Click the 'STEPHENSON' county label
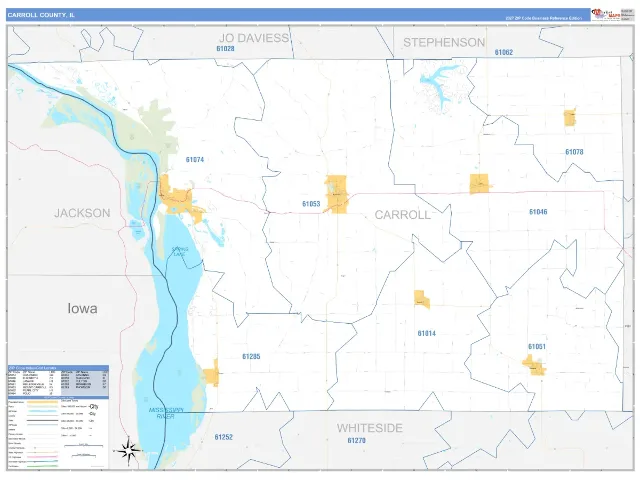 (x=444, y=42)
